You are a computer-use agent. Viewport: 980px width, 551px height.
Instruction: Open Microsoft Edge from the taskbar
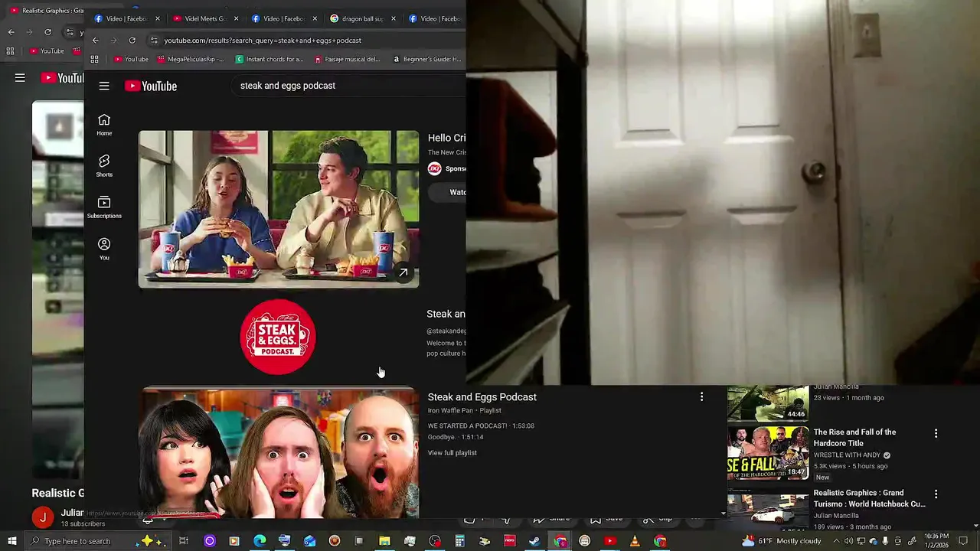260,541
